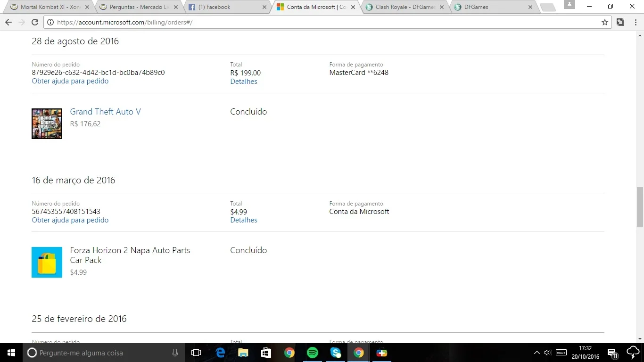
Task: Click the 16 de março de 2016 heading
Action: 74,180
